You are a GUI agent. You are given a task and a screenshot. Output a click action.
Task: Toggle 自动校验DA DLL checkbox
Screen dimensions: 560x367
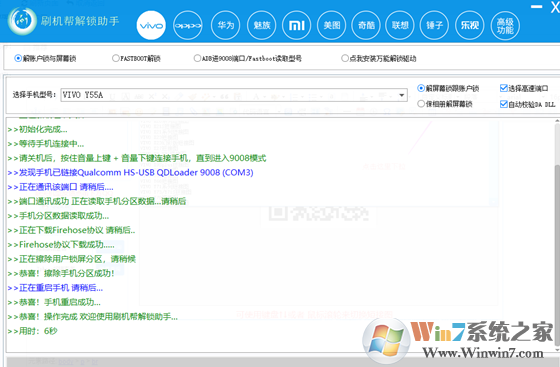pos(528,104)
